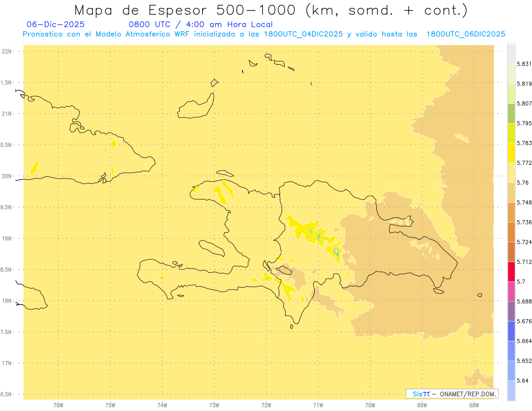The height and width of the screenshot is (411, 532).
Task: Click the colorbar value 5.819
Action: [524, 84]
